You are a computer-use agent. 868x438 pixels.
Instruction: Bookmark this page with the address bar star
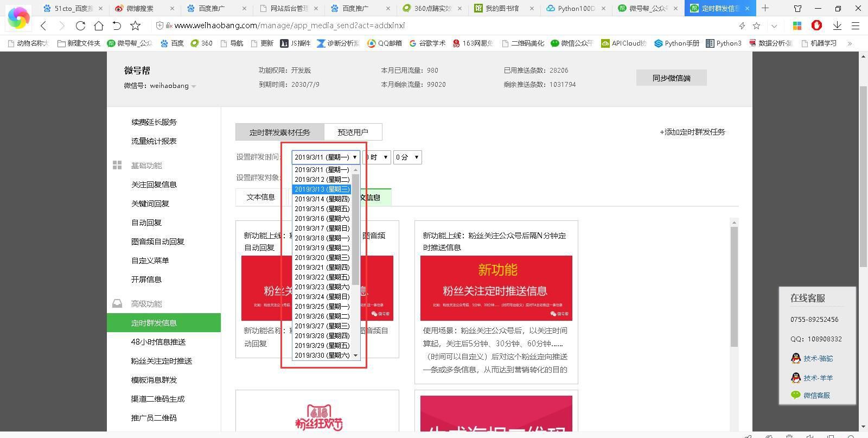[757, 26]
